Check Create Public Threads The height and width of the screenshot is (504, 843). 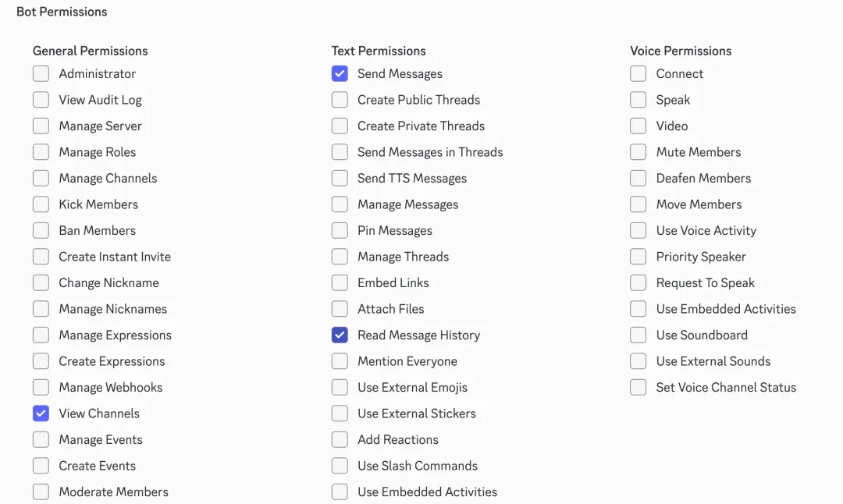[340, 99]
